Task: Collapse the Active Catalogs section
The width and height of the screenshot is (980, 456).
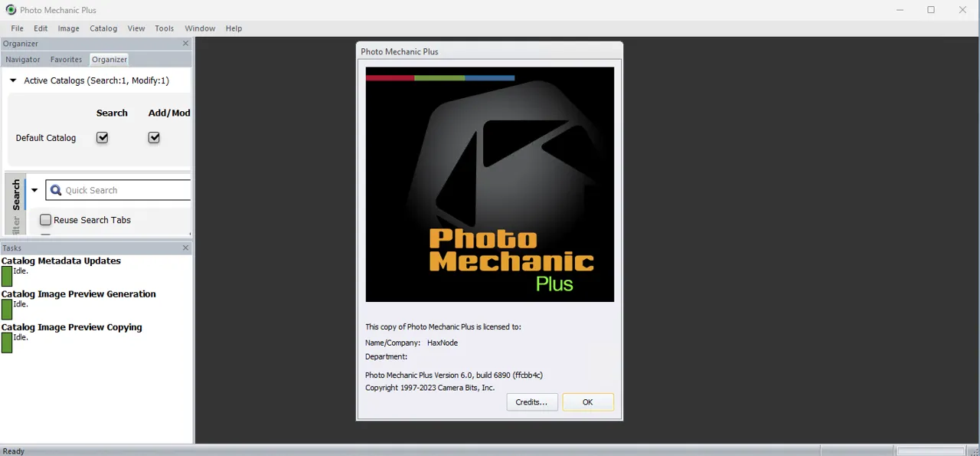Action: (13, 80)
